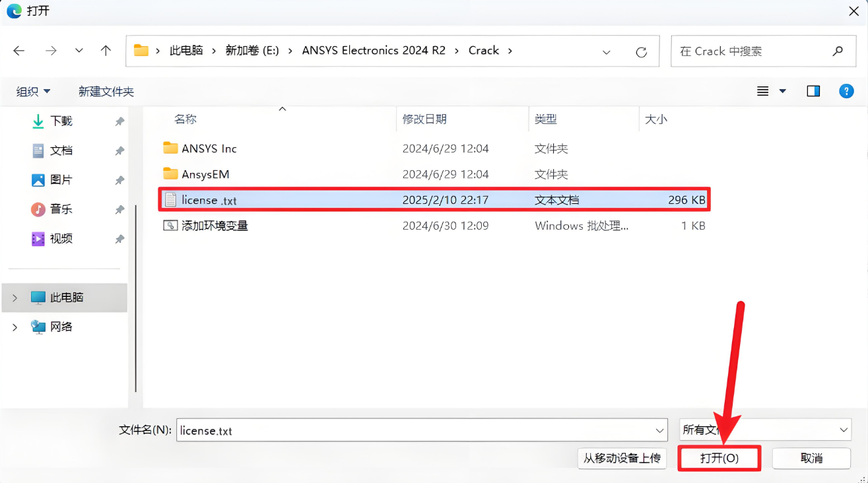Toggle the preview pane

click(x=813, y=91)
